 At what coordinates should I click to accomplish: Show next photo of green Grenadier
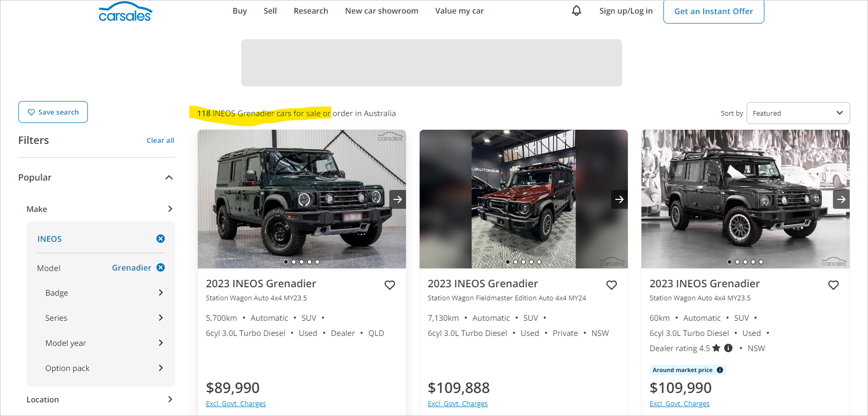[398, 199]
